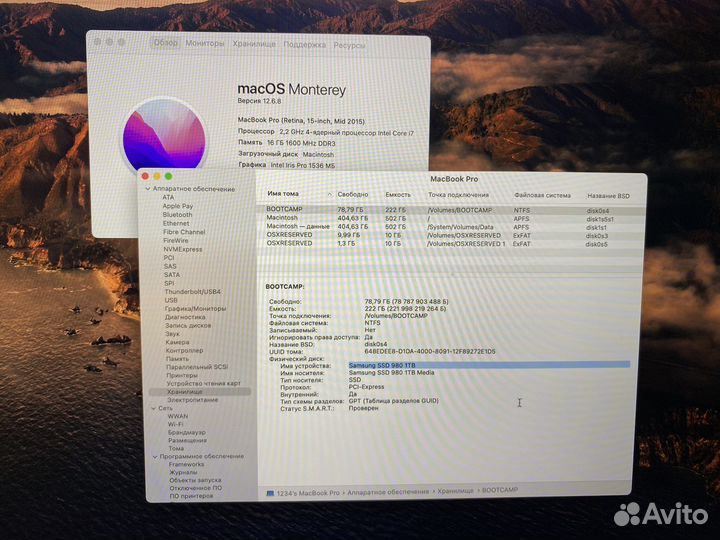Select Объекты запуска item
Screen dimensions: 720x540
tap(195, 480)
